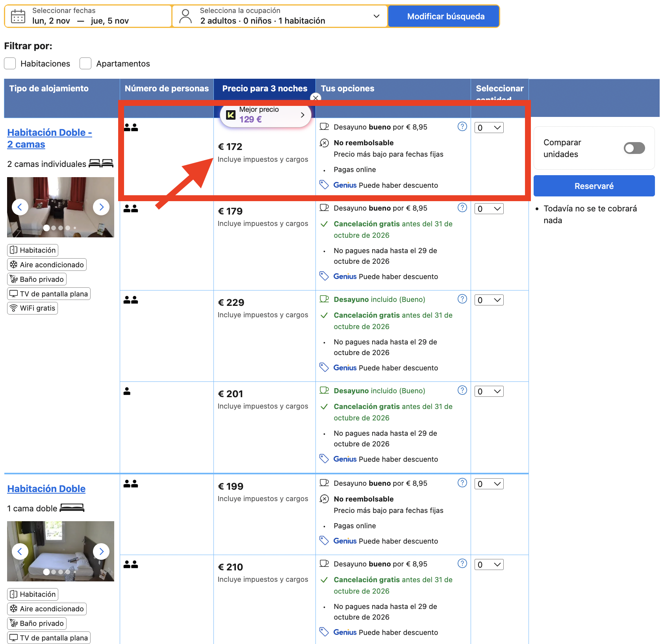664x644 pixels.
Task: Open quantity dropdown for € 199 row
Action: [x=489, y=484]
